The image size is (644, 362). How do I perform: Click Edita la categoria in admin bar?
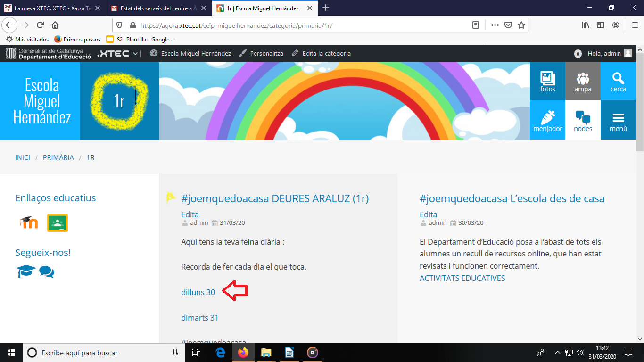pos(326,54)
